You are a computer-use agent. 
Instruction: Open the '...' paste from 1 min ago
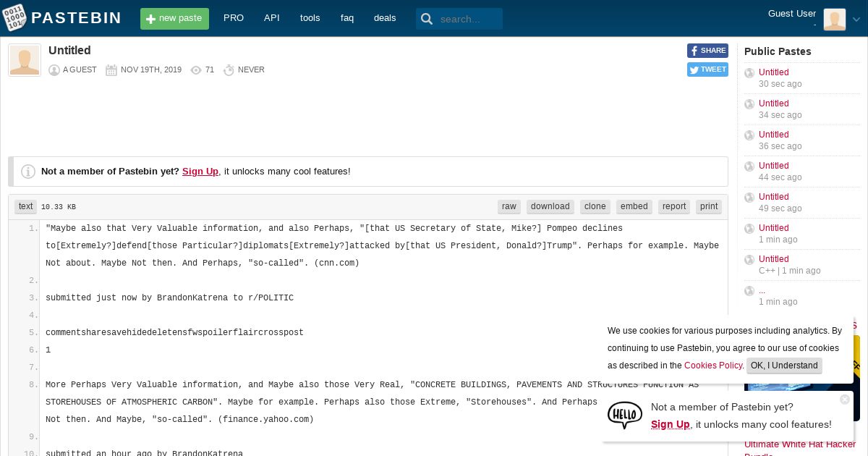point(762,290)
